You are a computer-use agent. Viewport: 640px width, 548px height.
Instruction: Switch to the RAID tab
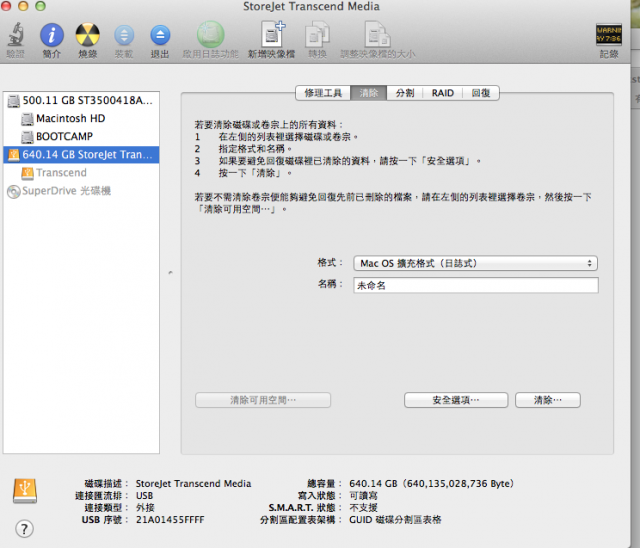click(x=442, y=93)
